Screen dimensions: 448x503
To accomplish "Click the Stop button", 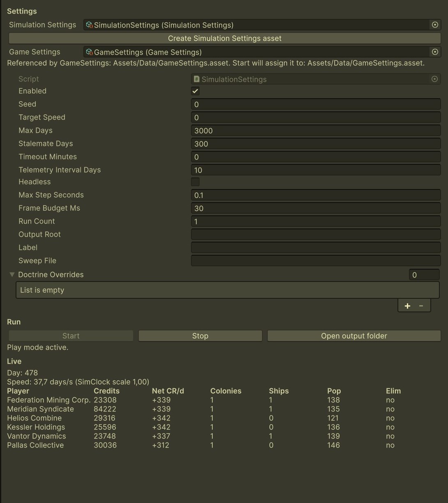I will pyautogui.click(x=200, y=336).
